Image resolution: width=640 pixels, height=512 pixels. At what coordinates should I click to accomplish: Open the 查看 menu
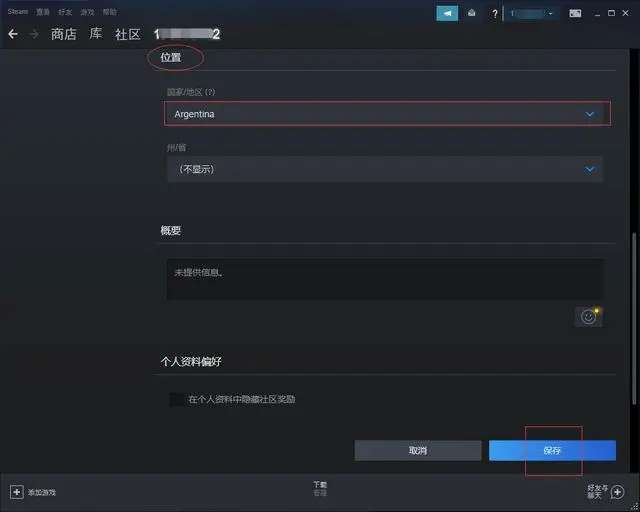[x=43, y=12]
